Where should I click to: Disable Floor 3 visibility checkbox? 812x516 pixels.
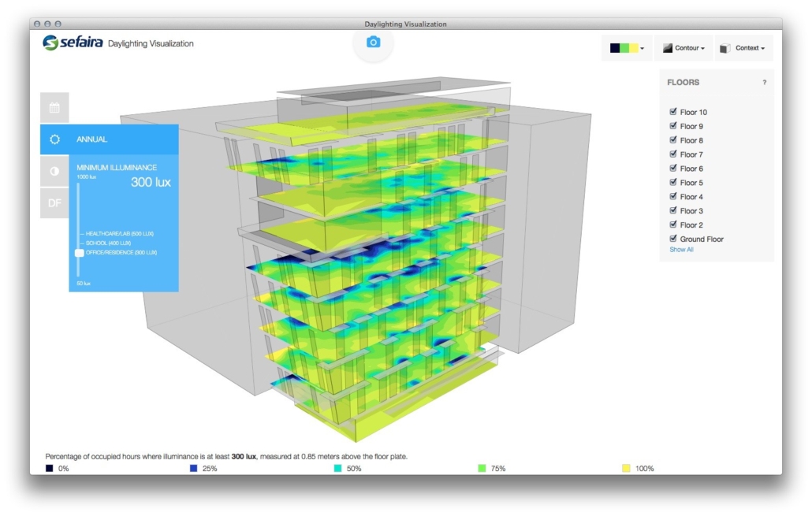tap(672, 210)
